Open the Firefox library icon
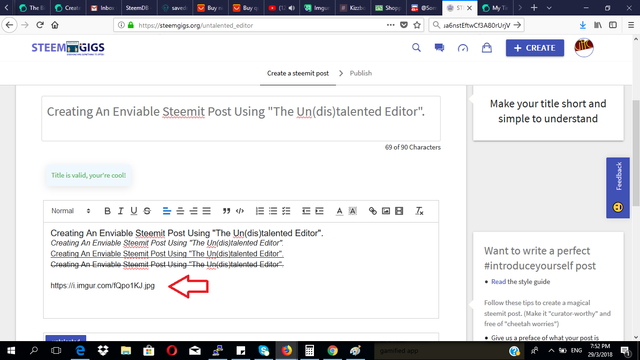The height and width of the screenshot is (360, 640). click(598, 25)
